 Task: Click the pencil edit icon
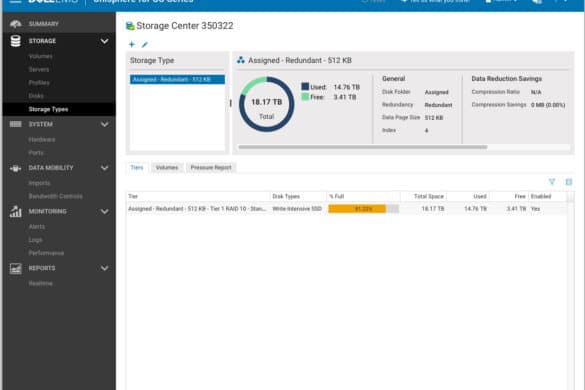[145, 44]
